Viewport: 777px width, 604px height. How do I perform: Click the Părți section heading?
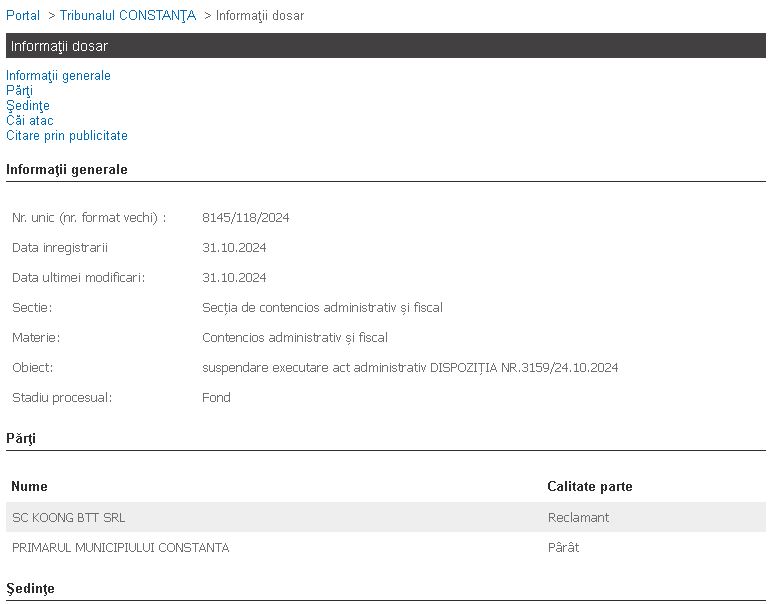pyautogui.click(x=21, y=439)
